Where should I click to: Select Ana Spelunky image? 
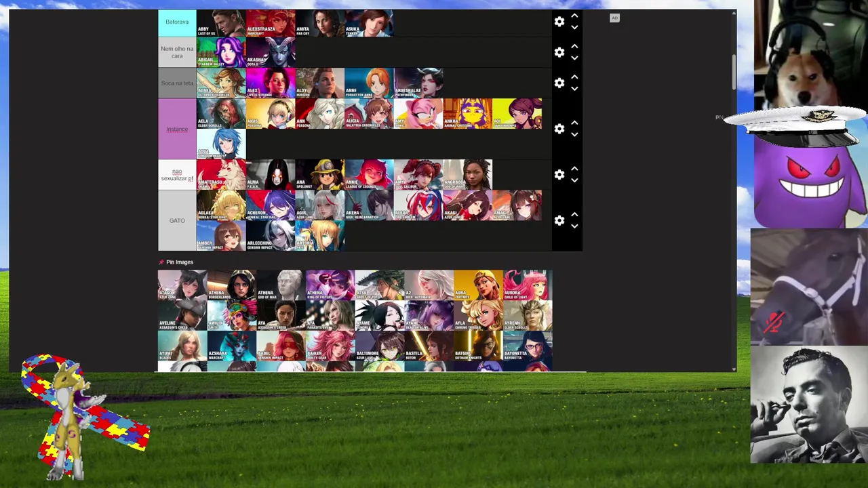click(320, 175)
